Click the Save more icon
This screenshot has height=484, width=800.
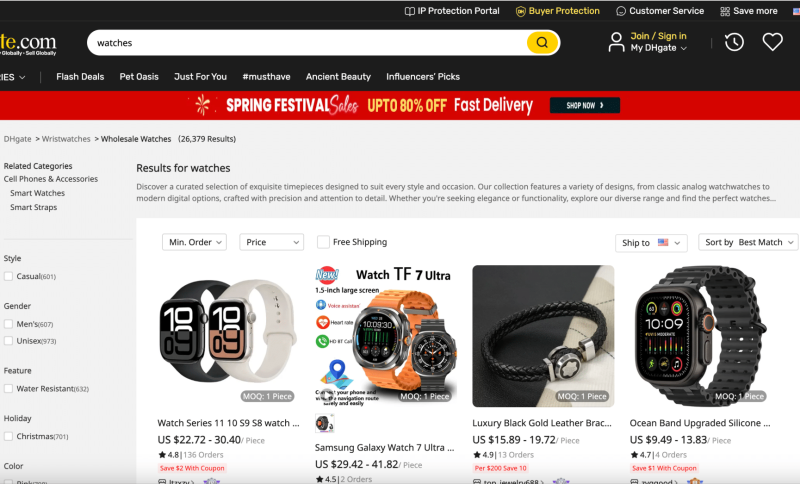point(725,11)
